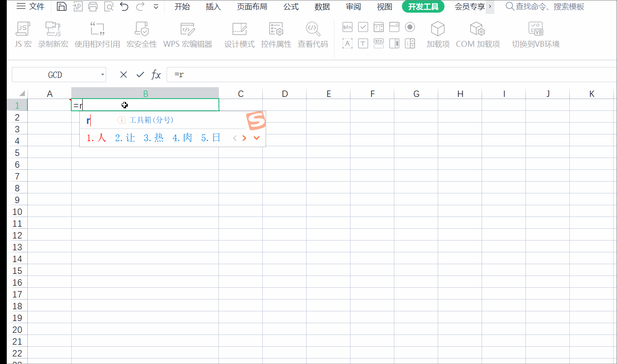Screen dimensions: 617x364
Task: Expand quick access toolbar dropdown arrow
Action: pyautogui.click(x=156, y=7)
